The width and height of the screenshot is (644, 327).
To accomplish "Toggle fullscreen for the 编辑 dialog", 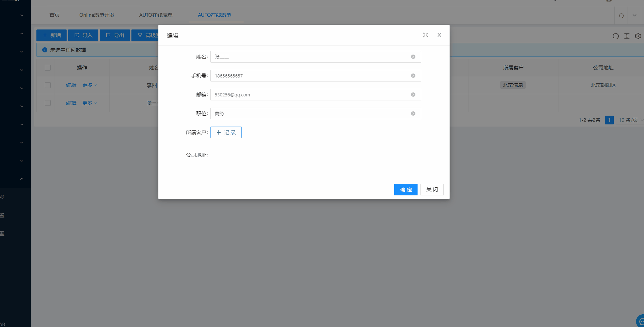I will click(x=426, y=35).
